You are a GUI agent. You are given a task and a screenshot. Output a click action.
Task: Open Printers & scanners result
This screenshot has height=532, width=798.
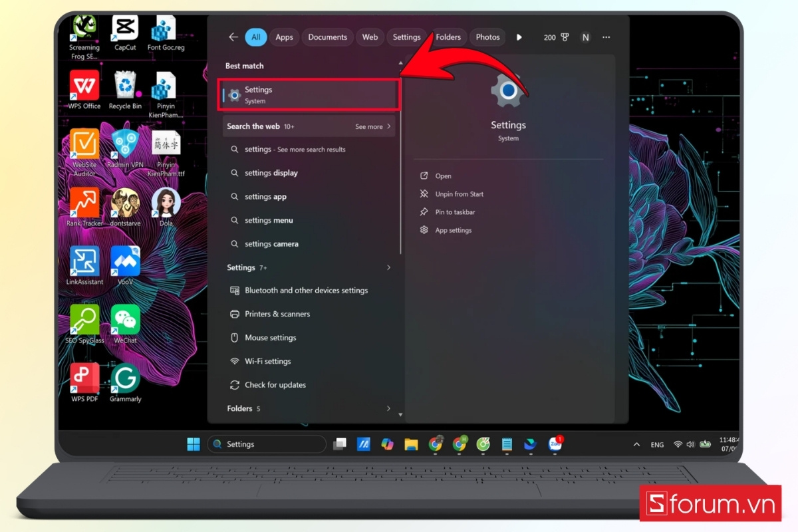(311, 314)
